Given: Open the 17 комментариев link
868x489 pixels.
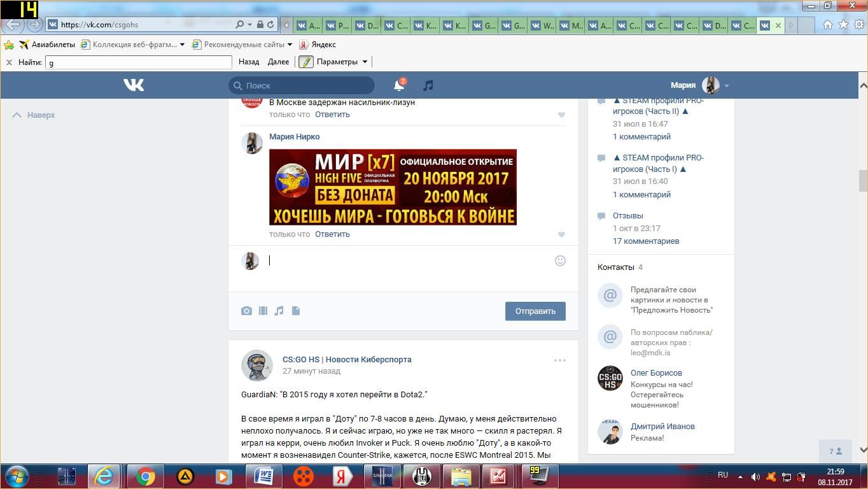Looking at the screenshot, I should click(645, 241).
